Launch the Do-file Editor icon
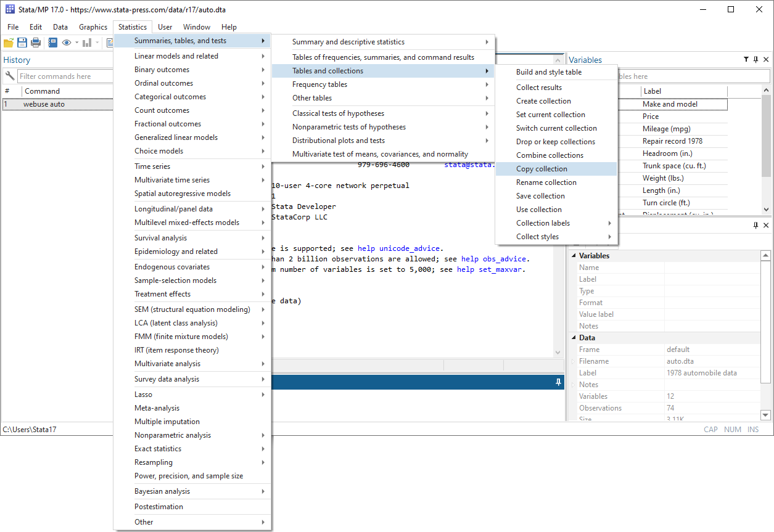 (x=110, y=42)
